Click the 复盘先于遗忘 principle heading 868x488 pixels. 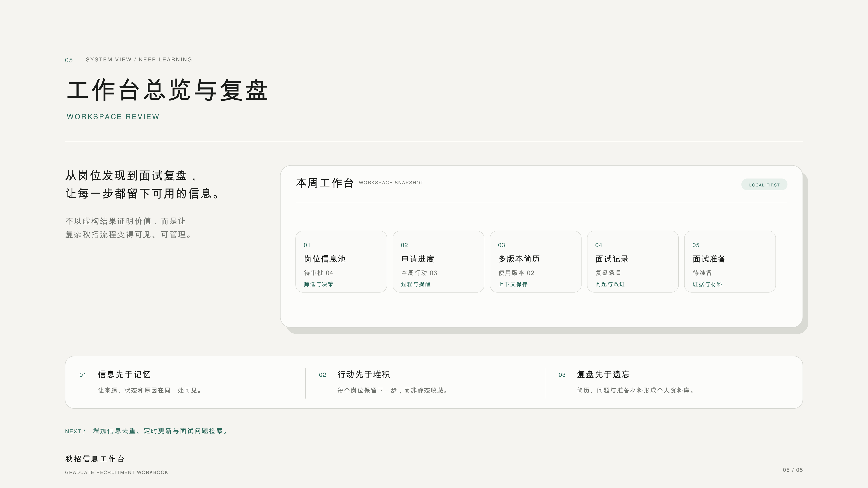point(603,375)
